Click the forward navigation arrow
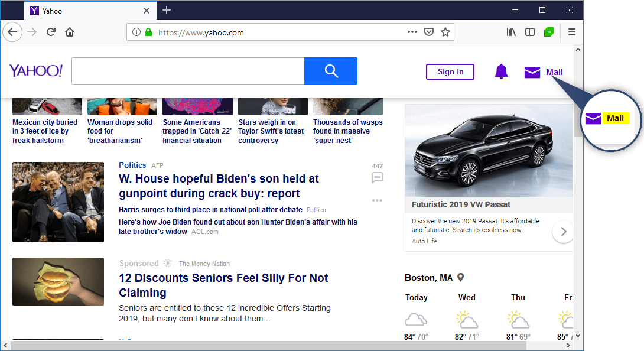 click(32, 32)
